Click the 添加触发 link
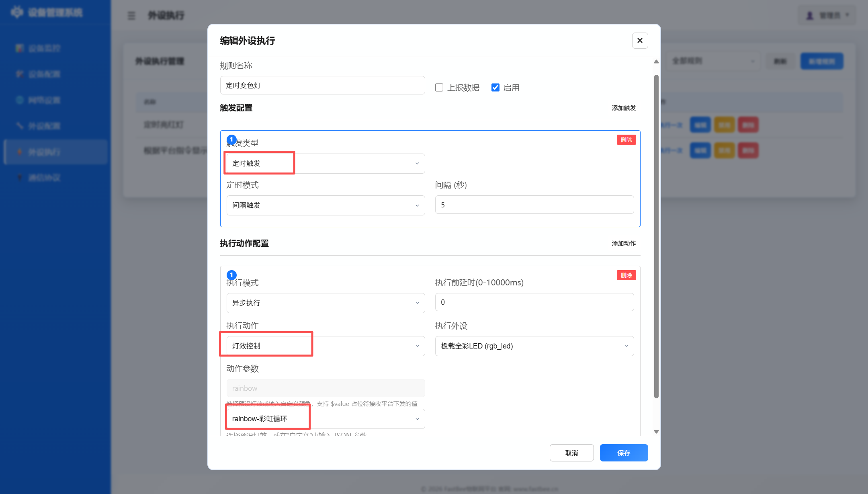The height and width of the screenshot is (494, 868). (x=624, y=108)
